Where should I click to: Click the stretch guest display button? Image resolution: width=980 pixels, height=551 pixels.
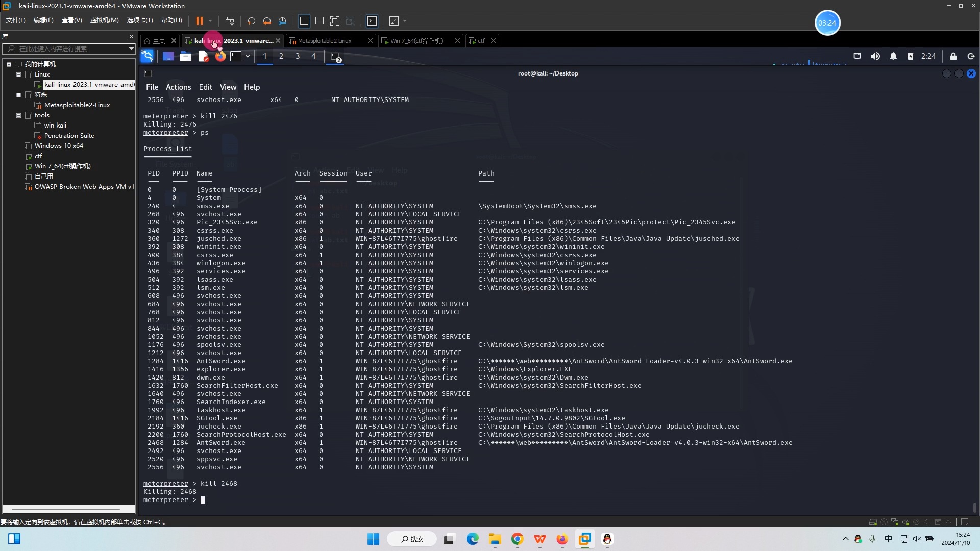(394, 21)
